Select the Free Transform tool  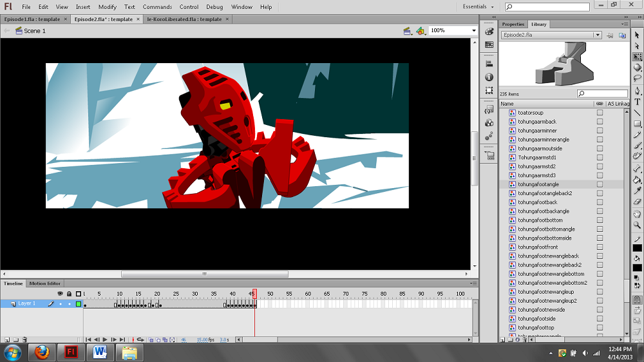(x=637, y=57)
